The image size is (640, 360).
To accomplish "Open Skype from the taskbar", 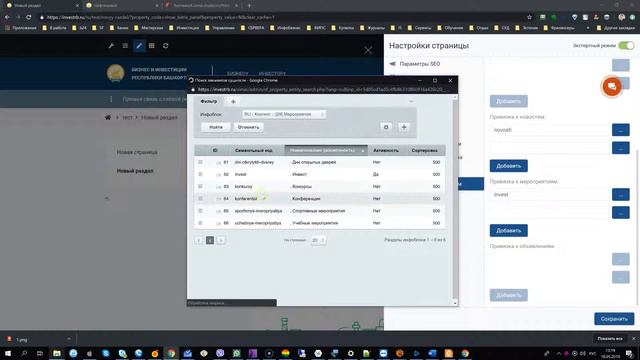I will point(106,353).
